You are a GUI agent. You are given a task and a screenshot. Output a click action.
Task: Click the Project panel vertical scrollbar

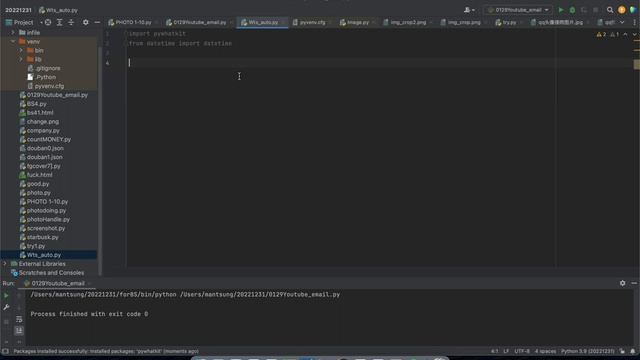(x=100, y=159)
